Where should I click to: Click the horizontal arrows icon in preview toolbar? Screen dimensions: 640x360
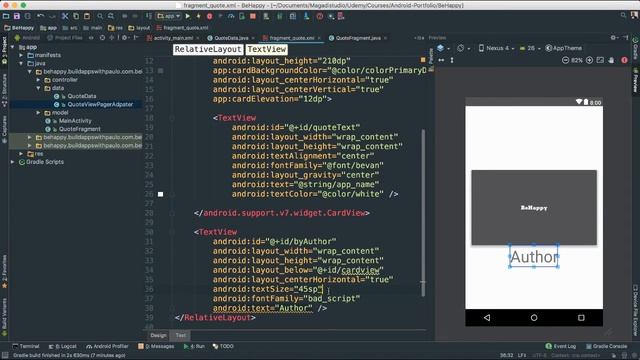(x=441, y=60)
